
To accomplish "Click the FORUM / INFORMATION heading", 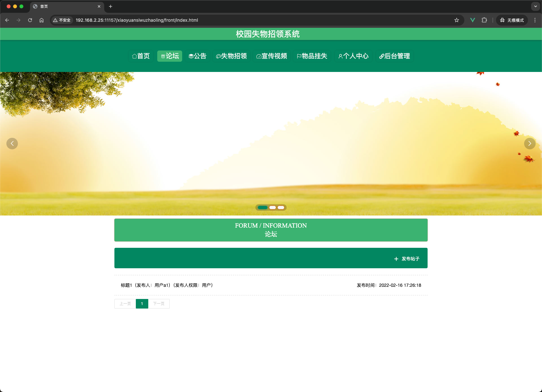I will (271, 225).
